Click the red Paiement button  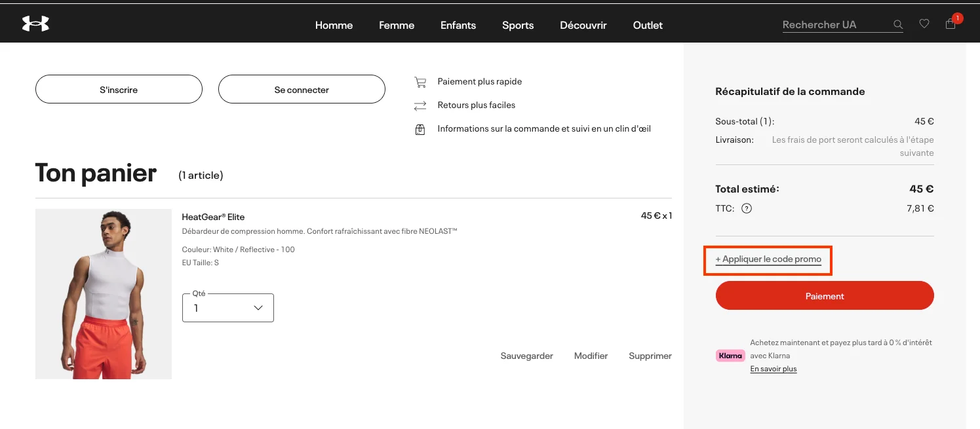(x=825, y=295)
